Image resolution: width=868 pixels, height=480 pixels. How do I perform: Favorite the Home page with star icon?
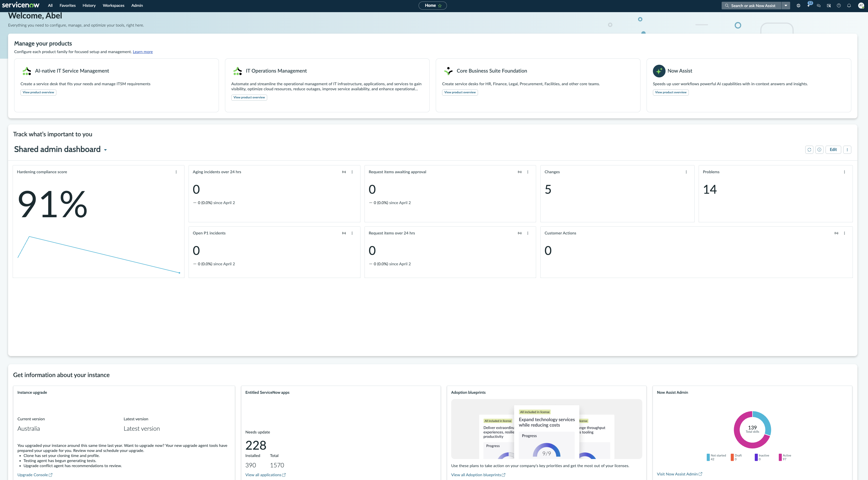[440, 5]
